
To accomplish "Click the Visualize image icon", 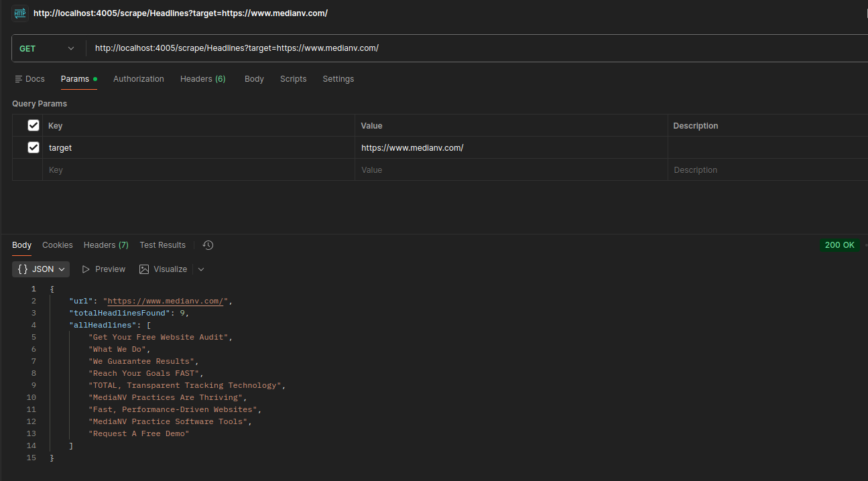I will coord(144,269).
